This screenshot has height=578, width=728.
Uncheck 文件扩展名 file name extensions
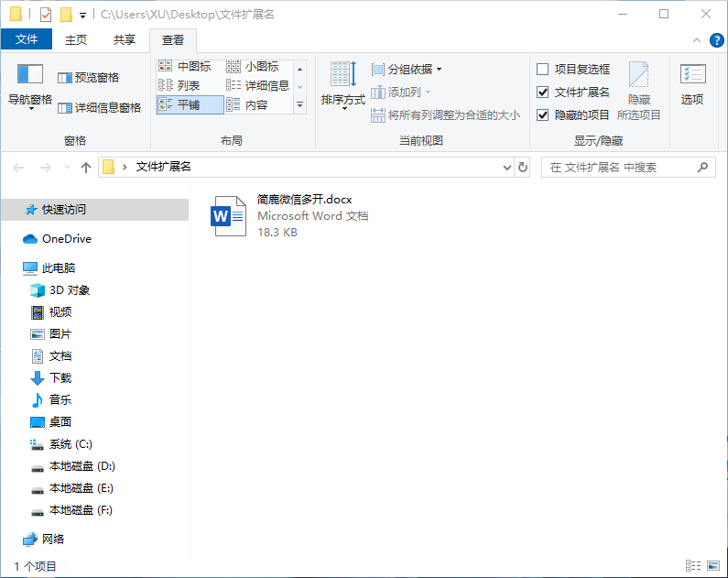[573, 92]
